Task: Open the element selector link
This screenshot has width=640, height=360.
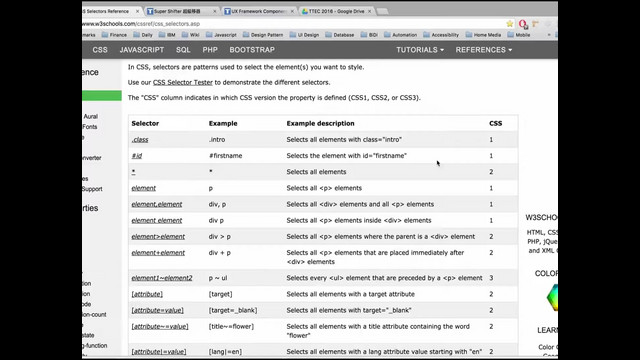Action: (144, 188)
